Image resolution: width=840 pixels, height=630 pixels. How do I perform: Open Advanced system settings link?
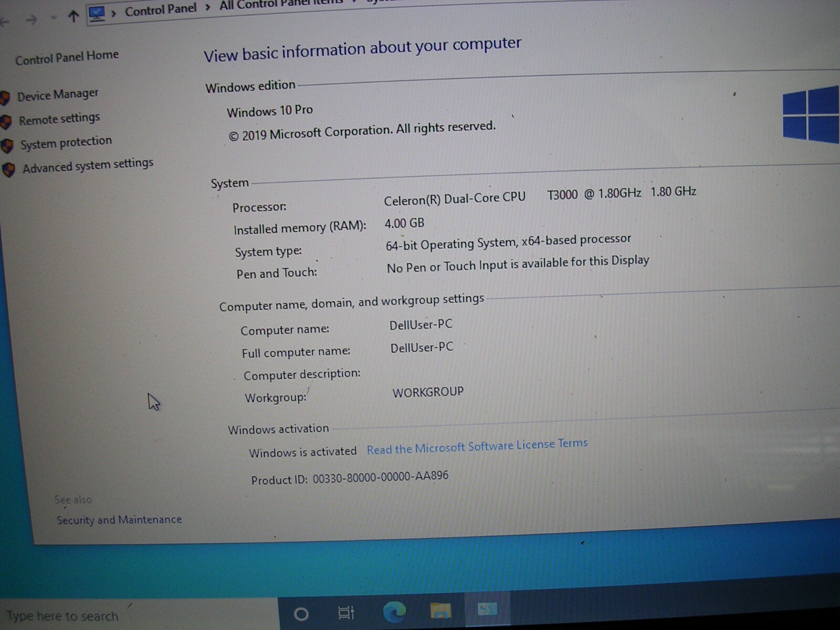click(88, 166)
